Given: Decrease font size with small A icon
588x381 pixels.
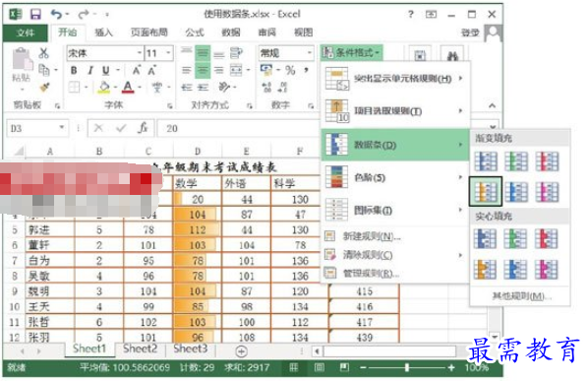Looking at the screenshot, I should tap(151, 70).
